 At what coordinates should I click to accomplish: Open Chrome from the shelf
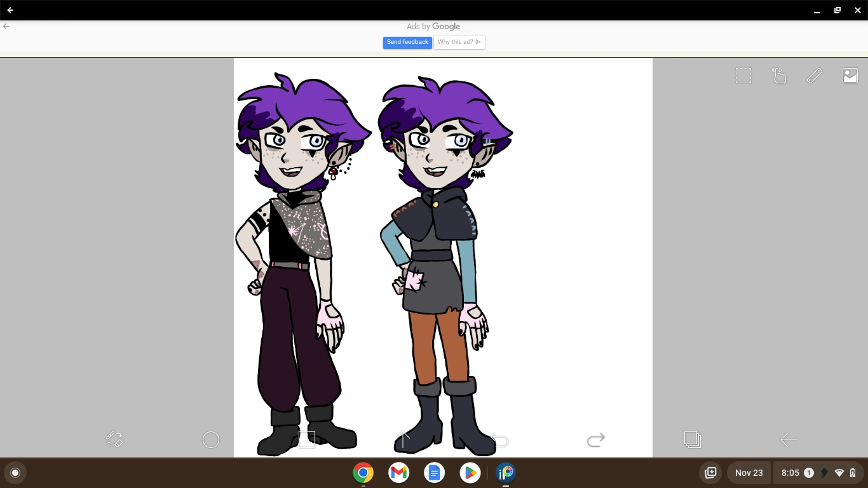(362, 473)
